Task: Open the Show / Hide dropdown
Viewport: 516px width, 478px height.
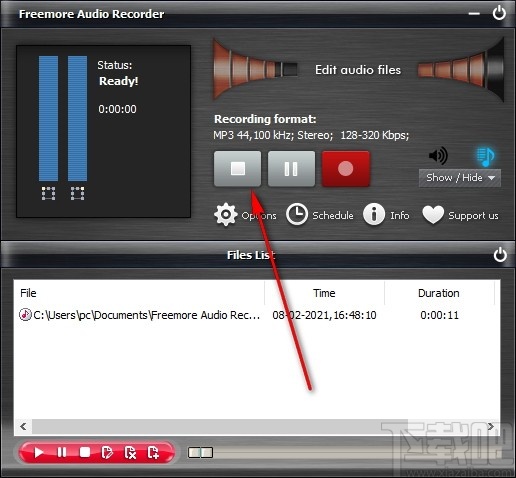Action: coord(460,178)
